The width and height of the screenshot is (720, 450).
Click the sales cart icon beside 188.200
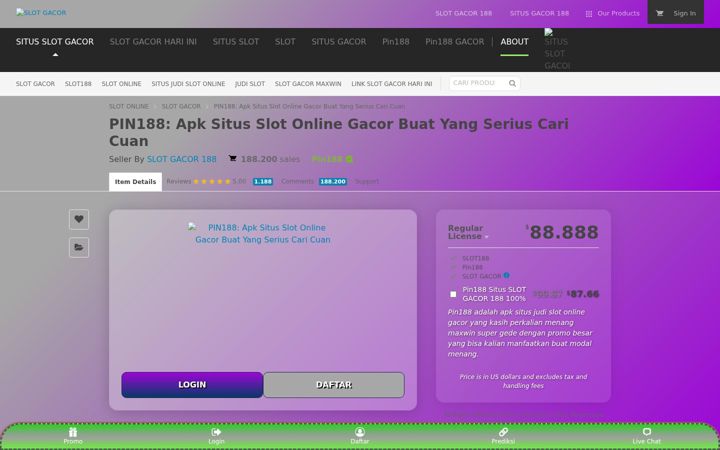(x=233, y=158)
